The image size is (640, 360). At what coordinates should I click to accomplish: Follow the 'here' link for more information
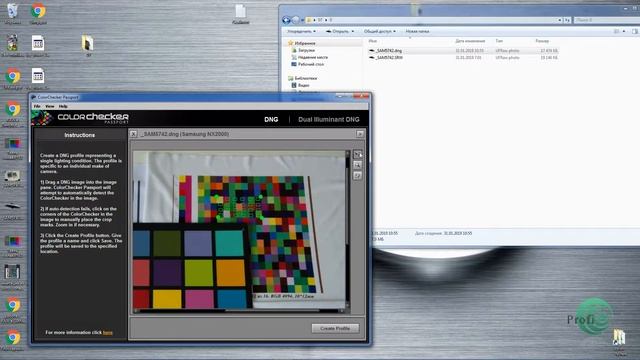(108, 333)
